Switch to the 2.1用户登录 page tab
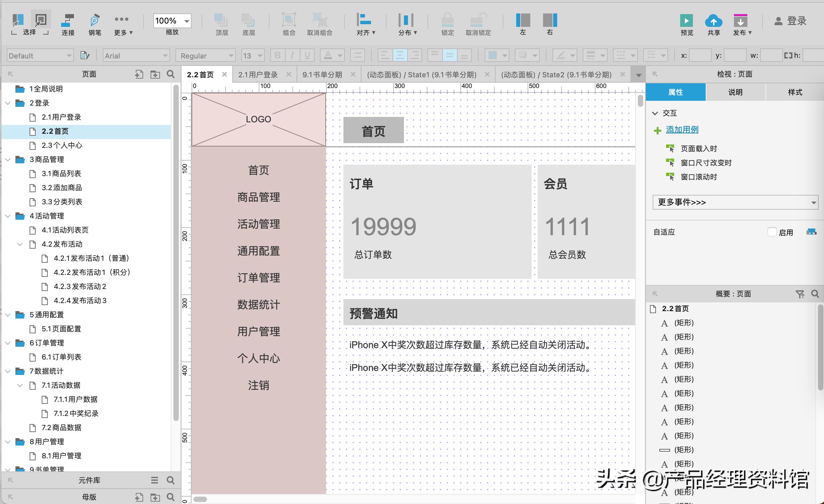This screenshot has height=504, width=824. coord(258,74)
